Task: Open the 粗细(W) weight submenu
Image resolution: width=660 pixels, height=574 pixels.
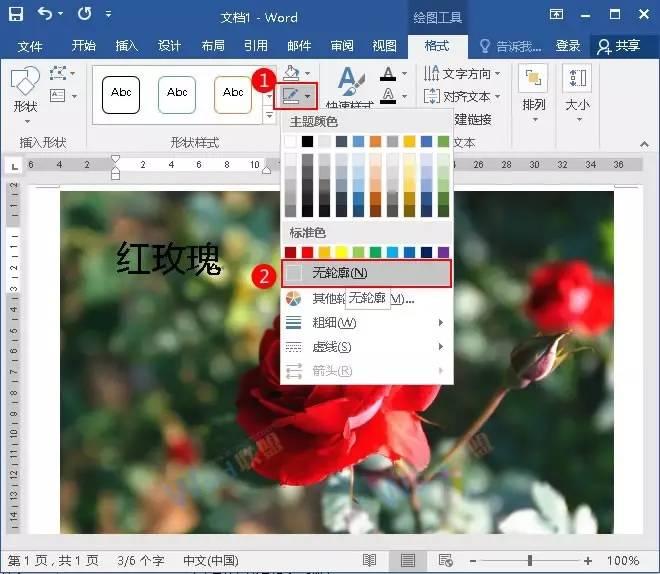Action: (367, 323)
